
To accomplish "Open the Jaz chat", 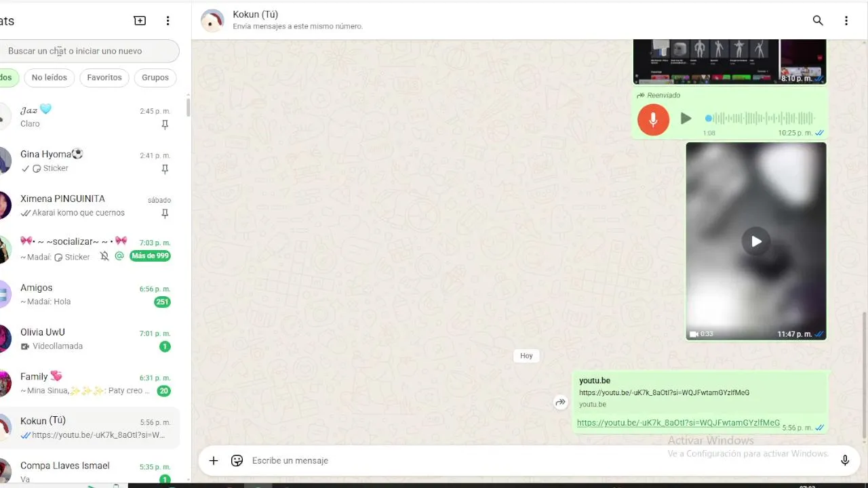I will [x=90, y=117].
